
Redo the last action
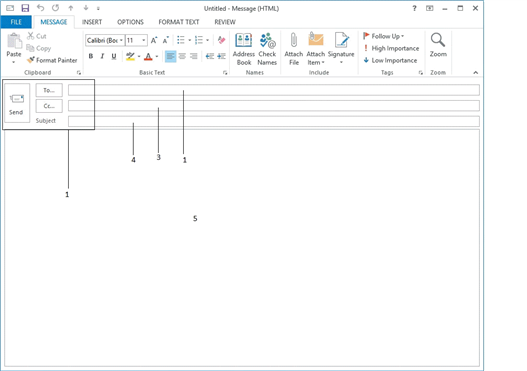point(55,8)
